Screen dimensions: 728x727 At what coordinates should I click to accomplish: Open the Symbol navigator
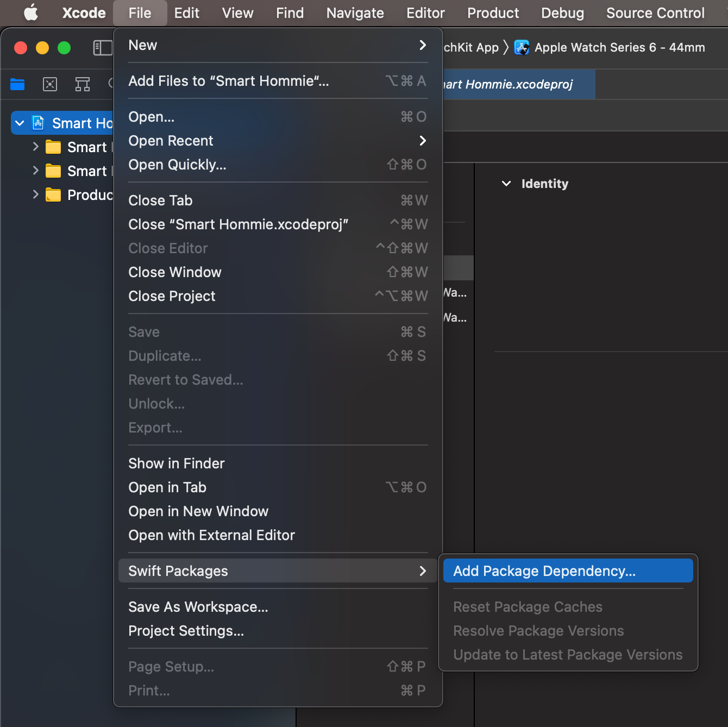pyautogui.click(x=83, y=84)
